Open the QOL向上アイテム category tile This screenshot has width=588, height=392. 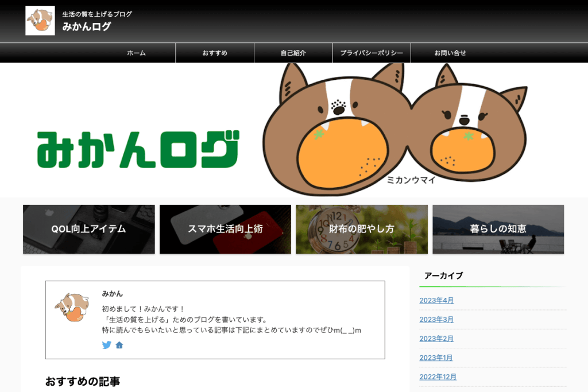88,229
